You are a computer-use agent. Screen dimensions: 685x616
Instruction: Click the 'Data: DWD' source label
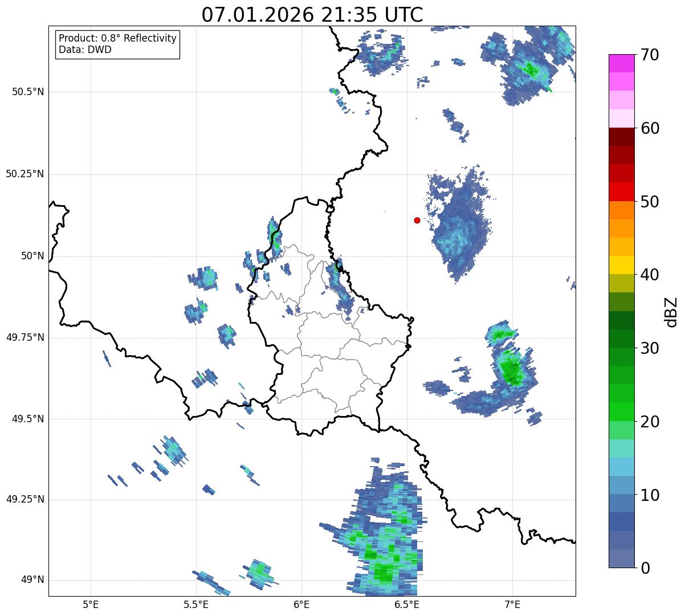[x=85, y=50]
